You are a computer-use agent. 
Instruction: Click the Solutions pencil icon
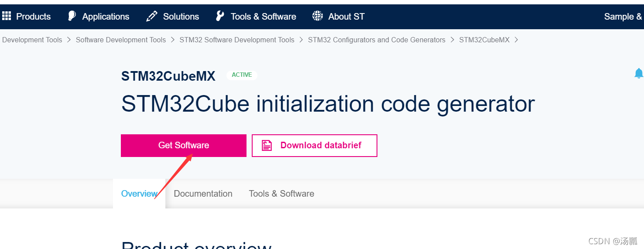point(152,17)
